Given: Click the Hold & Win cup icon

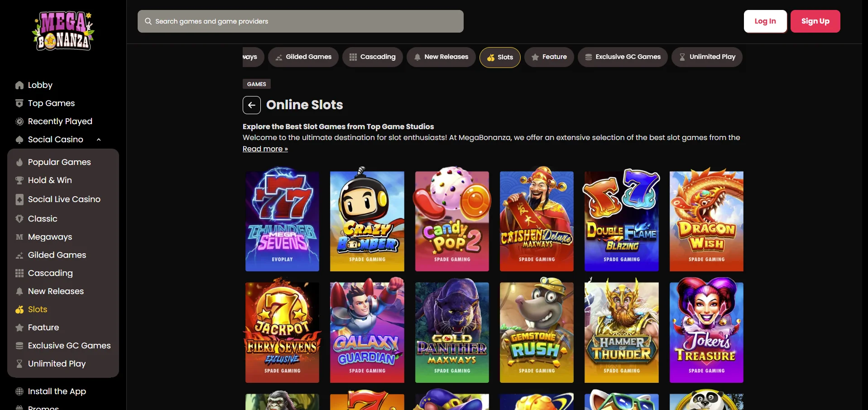Looking at the screenshot, I should click(19, 180).
